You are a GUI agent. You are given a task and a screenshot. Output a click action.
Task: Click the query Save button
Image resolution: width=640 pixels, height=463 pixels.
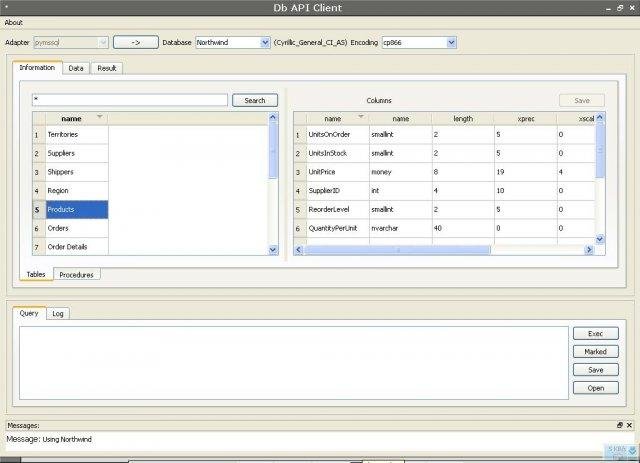[x=596, y=370]
